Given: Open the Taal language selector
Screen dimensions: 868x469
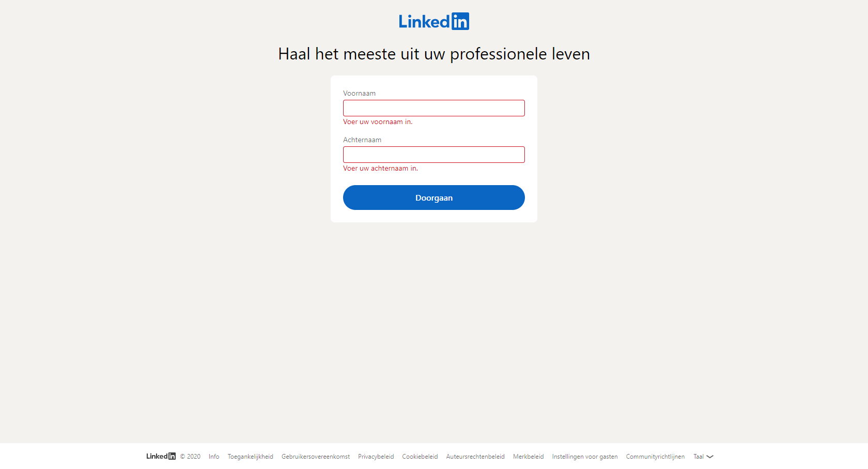Looking at the screenshot, I should tap(703, 457).
